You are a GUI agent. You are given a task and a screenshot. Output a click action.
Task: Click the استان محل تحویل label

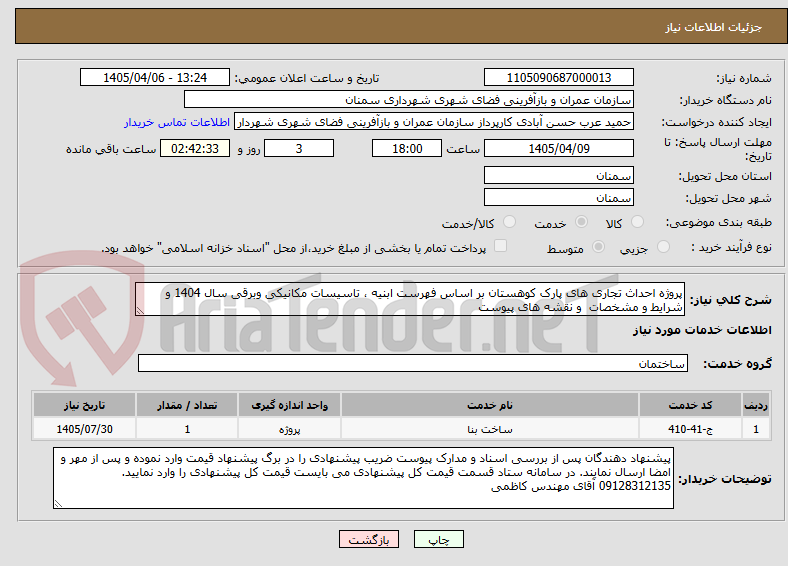(725, 176)
